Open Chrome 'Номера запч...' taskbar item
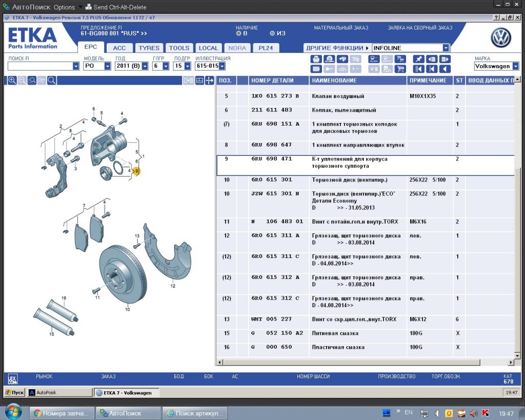This screenshot has height=420, width=525. (x=62, y=413)
